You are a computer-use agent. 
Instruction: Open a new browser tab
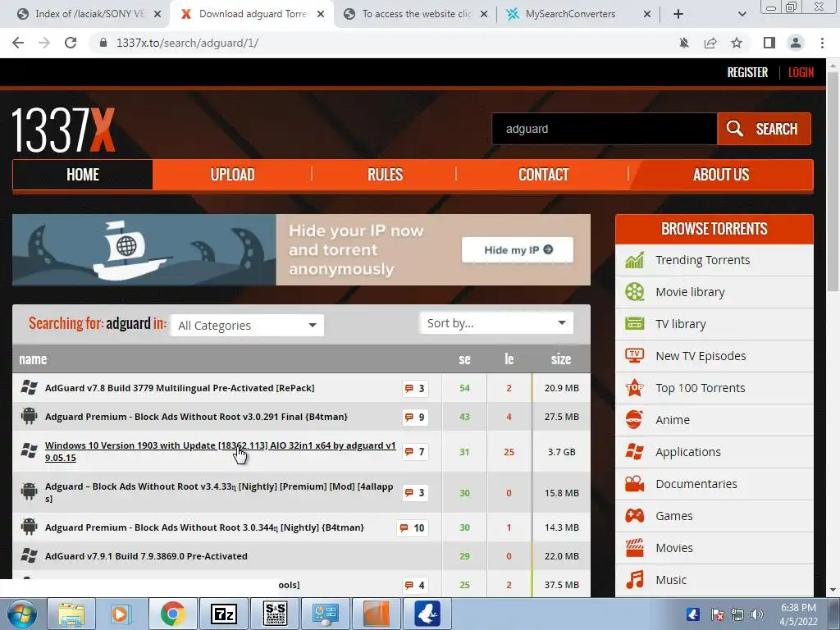point(678,14)
